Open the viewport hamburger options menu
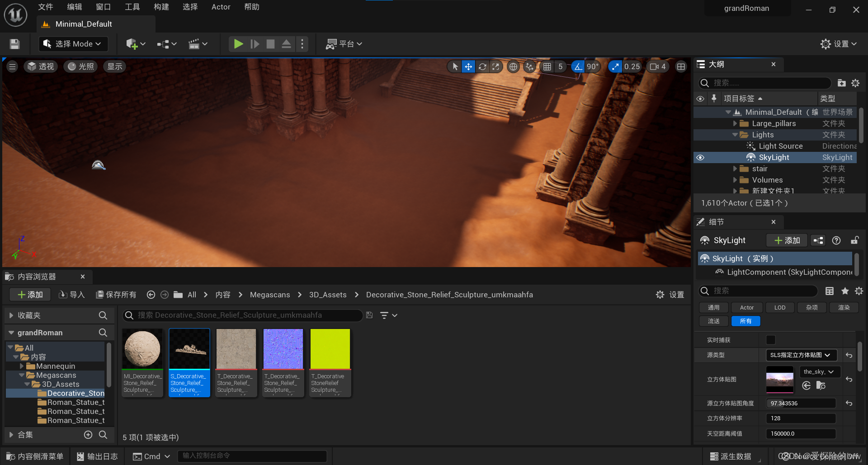 click(12, 67)
